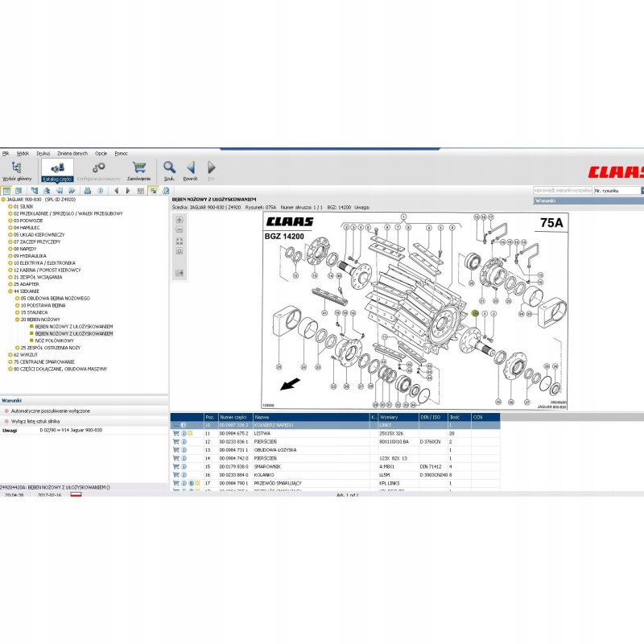Viewport: 644px width, 644px height.
Task: Open the Widok menu
Action: click(x=23, y=153)
